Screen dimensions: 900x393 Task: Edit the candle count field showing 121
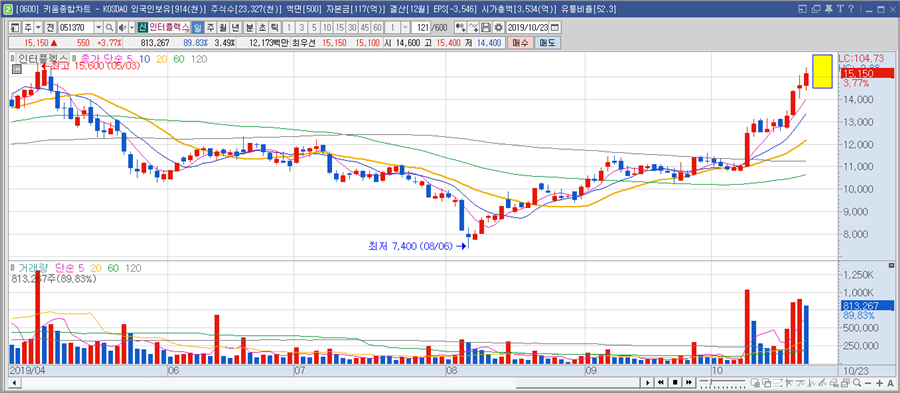[422, 28]
